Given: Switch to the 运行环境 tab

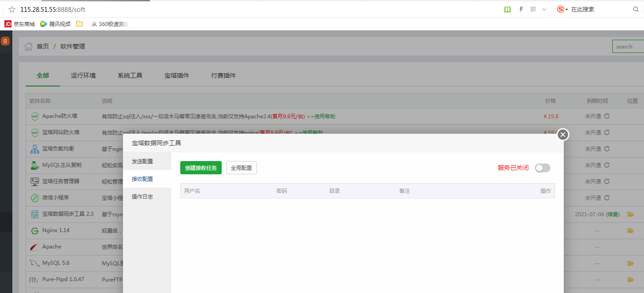Looking at the screenshot, I should click(83, 75).
